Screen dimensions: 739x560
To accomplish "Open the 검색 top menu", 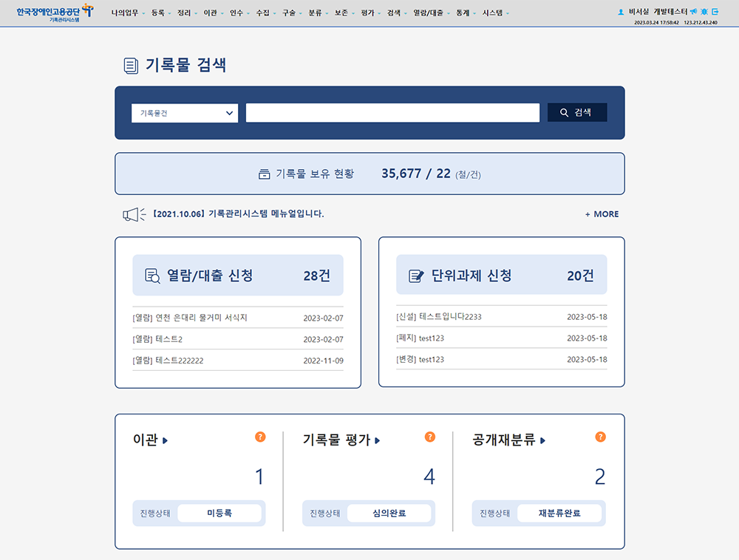I will click(x=396, y=13).
